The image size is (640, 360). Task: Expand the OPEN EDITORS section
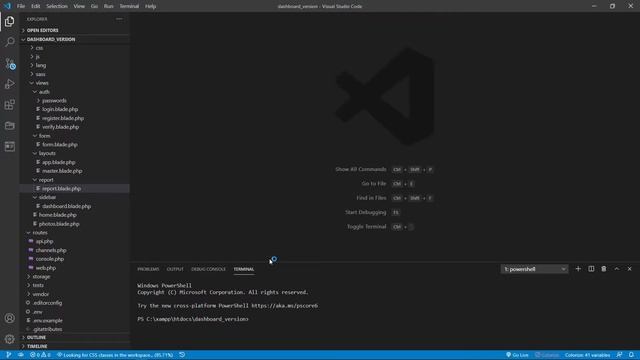point(42,30)
